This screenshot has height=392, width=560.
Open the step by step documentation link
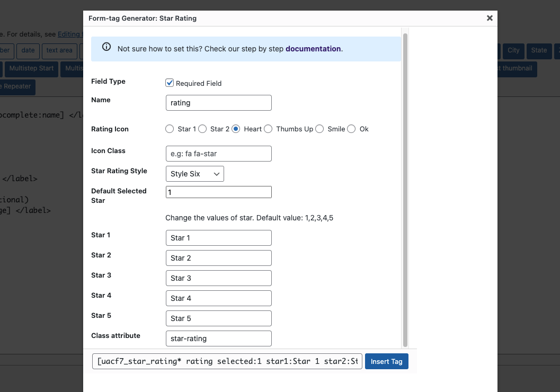tap(313, 48)
